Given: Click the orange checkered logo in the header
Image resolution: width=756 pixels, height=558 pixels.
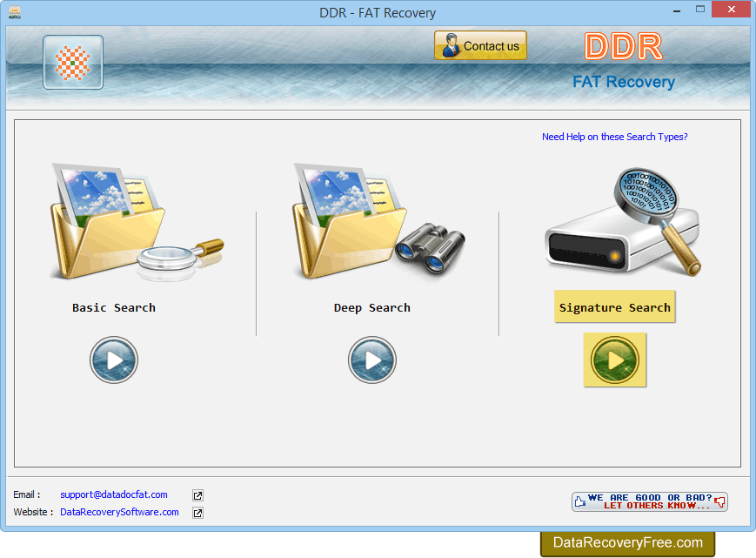Looking at the screenshot, I should pos(73,62).
